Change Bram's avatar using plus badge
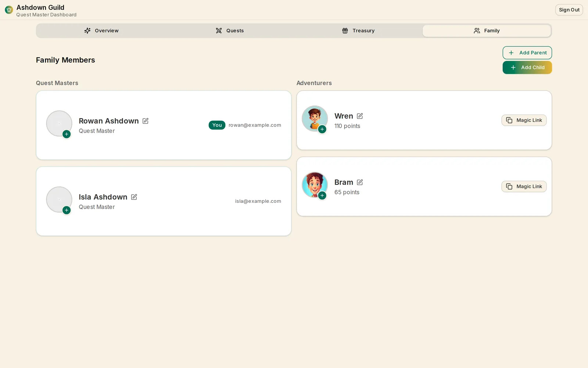588x368 pixels. pyautogui.click(x=322, y=195)
